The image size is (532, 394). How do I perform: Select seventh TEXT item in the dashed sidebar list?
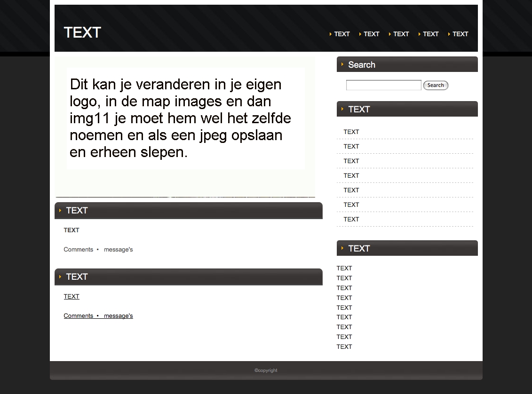(x=351, y=219)
